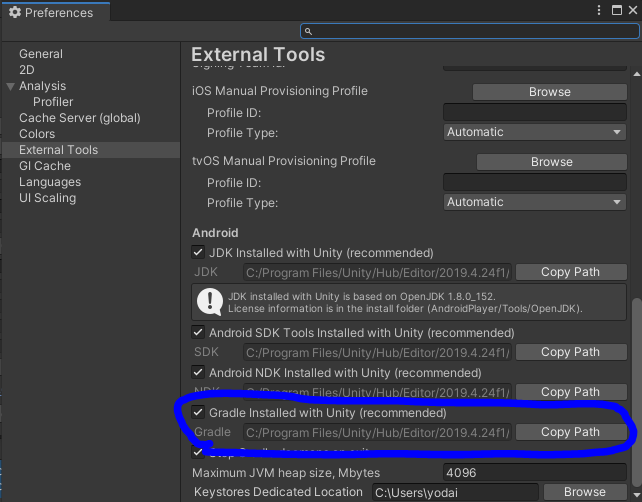Collapse the Analysis tree section
The width and height of the screenshot is (642, 502).
(x=11, y=86)
